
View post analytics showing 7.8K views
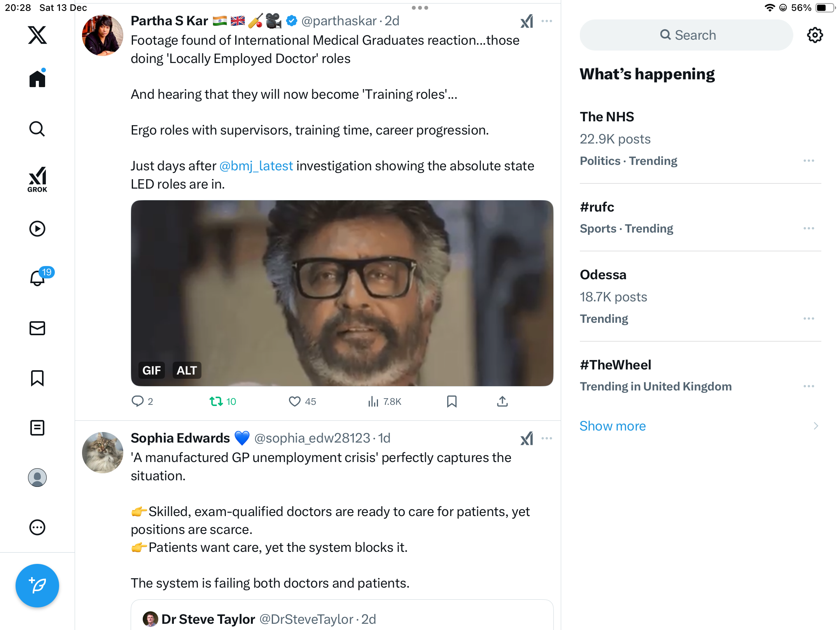click(x=385, y=401)
